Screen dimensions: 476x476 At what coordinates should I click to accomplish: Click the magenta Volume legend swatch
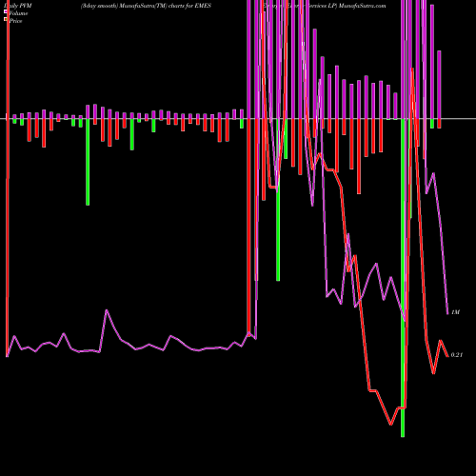[5, 12]
